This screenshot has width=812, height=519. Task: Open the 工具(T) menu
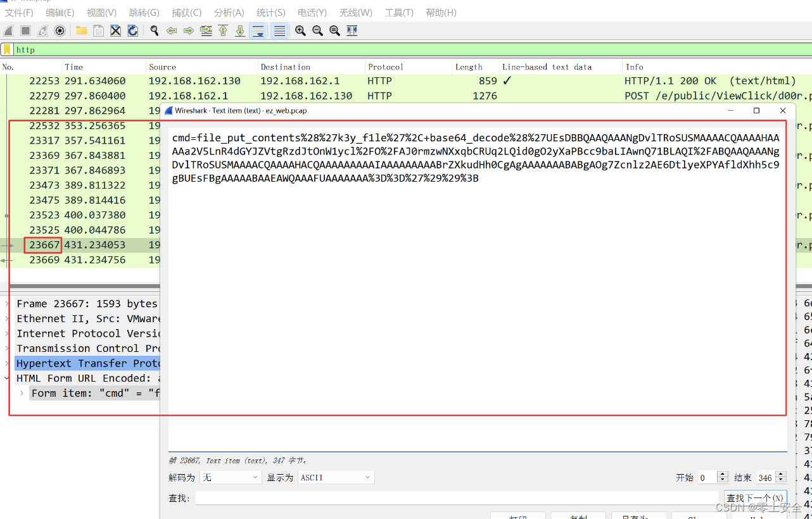(399, 13)
